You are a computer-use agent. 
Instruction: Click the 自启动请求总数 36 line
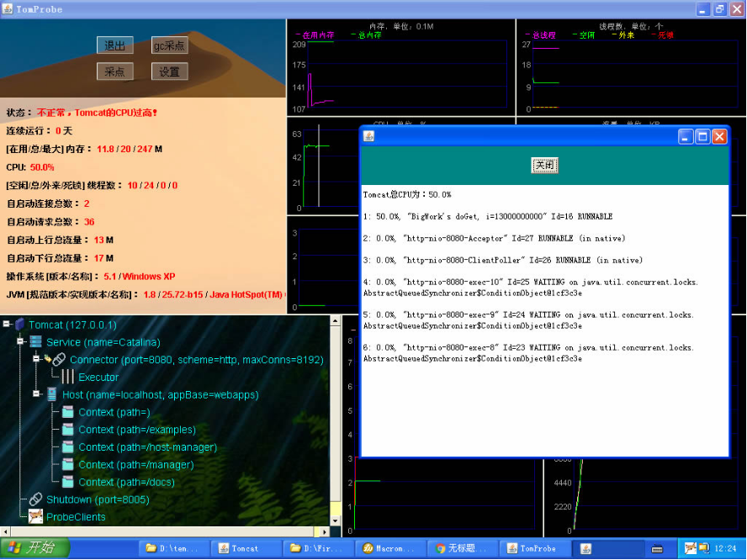(x=50, y=222)
